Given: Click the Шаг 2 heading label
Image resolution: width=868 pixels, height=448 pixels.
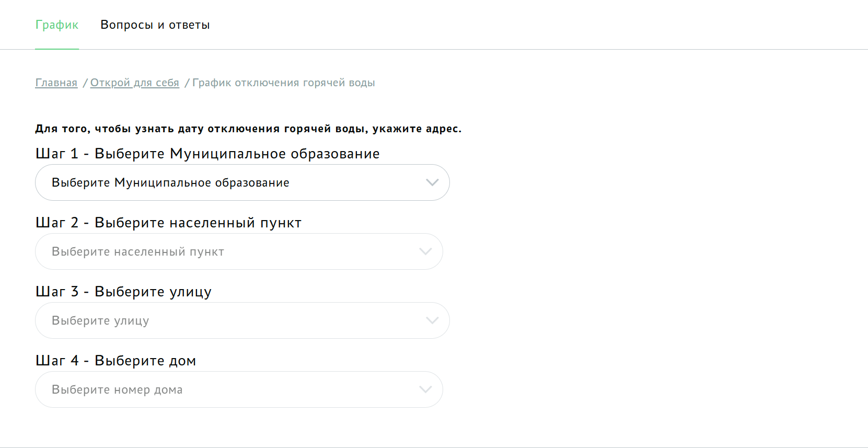Looking at the screenshot, I should tap(168, 223).
